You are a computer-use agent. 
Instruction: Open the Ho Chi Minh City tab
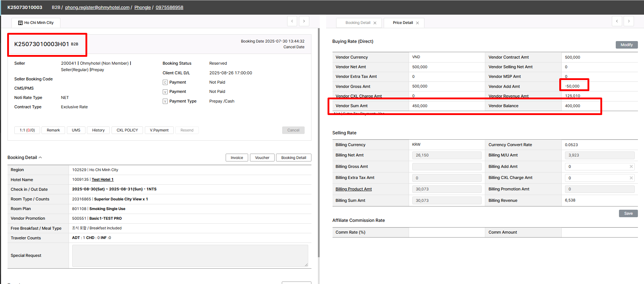coord(36,23)
